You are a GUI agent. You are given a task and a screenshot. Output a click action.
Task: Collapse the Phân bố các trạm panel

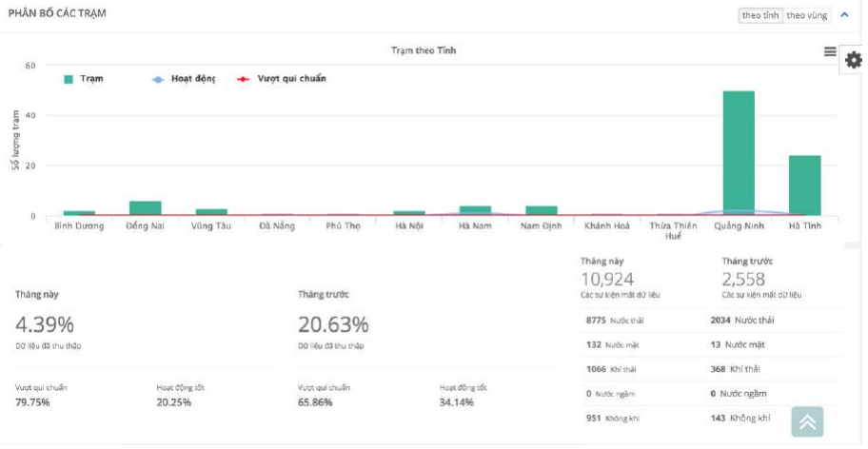tap(845, 15)
